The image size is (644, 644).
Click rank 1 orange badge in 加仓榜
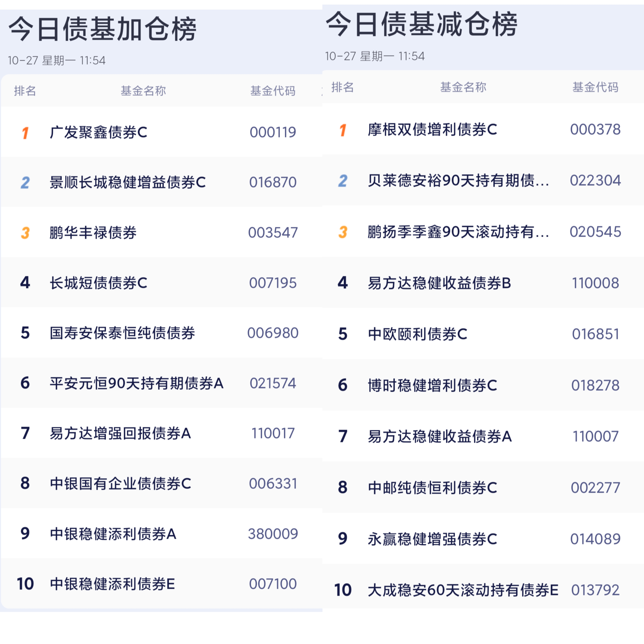[x=25, y=133]
